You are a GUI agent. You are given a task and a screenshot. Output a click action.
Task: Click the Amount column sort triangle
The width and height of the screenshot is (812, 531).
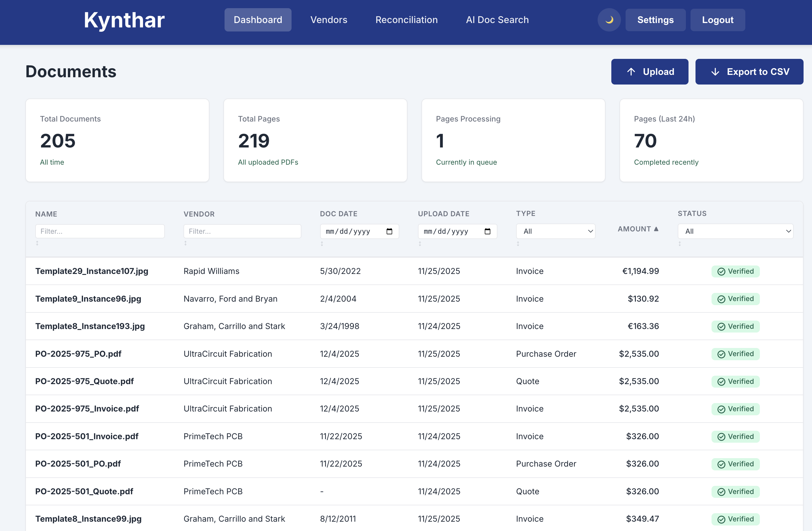656,229
